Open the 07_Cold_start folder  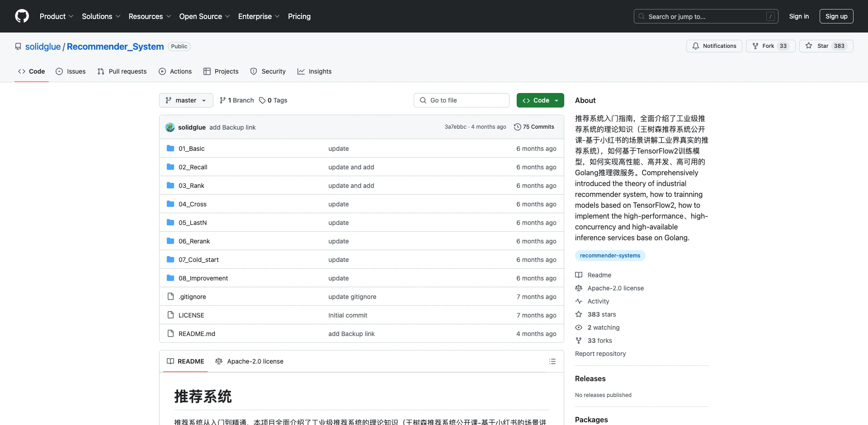pyautogui.click(x=198, y=260)
